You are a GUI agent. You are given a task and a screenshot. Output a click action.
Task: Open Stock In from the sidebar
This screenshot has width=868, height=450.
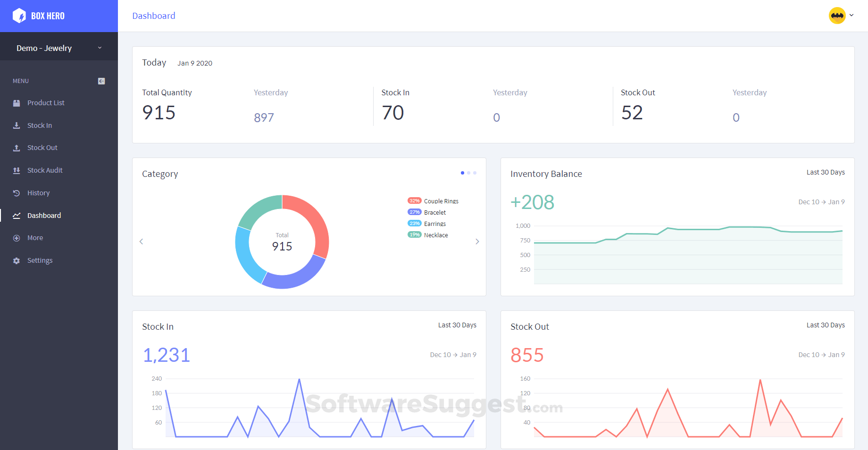pos(17,125)
